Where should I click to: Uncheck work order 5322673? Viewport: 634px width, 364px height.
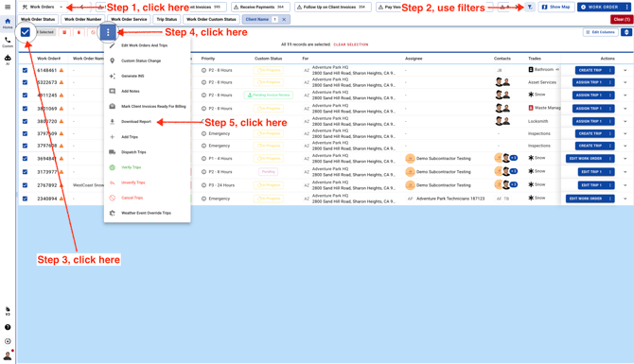coord(25,82)
